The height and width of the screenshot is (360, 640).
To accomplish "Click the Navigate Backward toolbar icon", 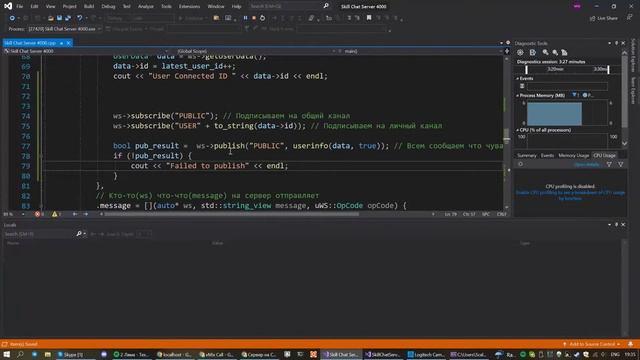I will tap(12, 18).
